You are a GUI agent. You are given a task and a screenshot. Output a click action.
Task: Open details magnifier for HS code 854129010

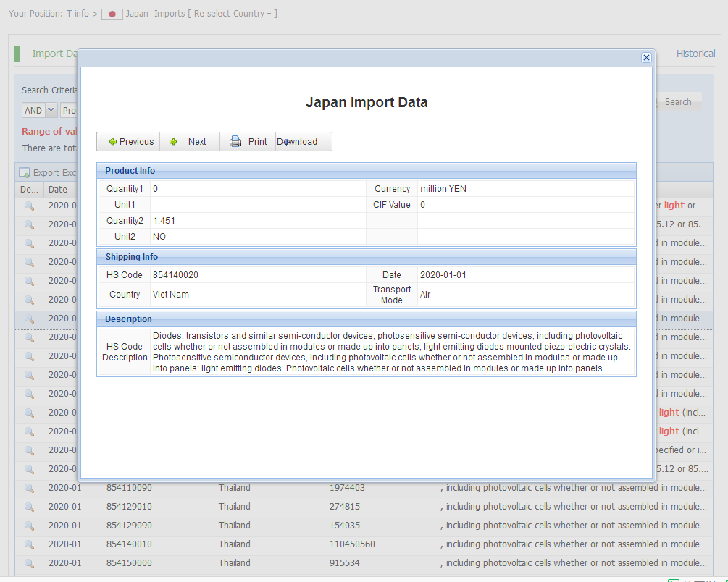coord(29,507)
